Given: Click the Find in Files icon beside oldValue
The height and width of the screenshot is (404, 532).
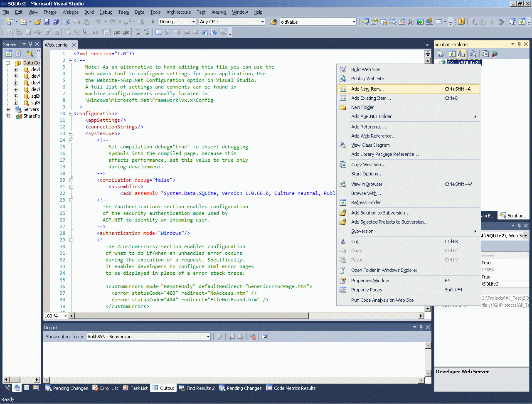Looking at the screenshot, I should tap(274, 22).
